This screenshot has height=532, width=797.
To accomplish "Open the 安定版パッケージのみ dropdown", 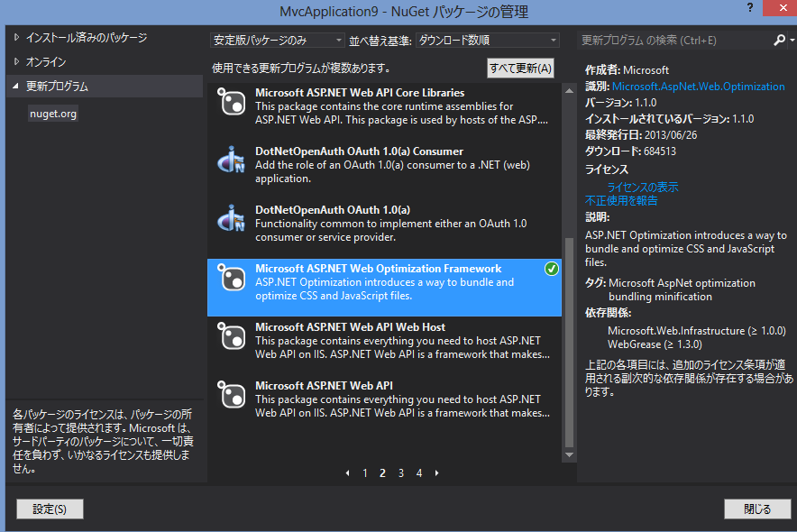I will coord(278,41).
